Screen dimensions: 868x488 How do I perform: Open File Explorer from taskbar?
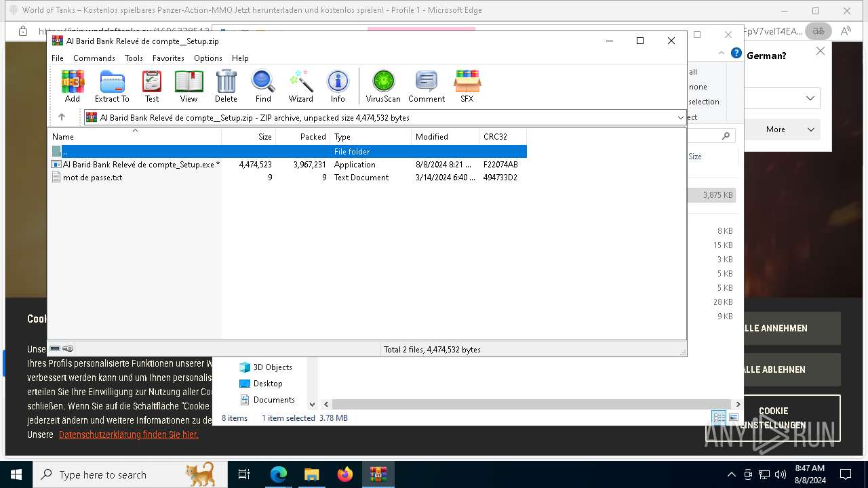[312, 474]
